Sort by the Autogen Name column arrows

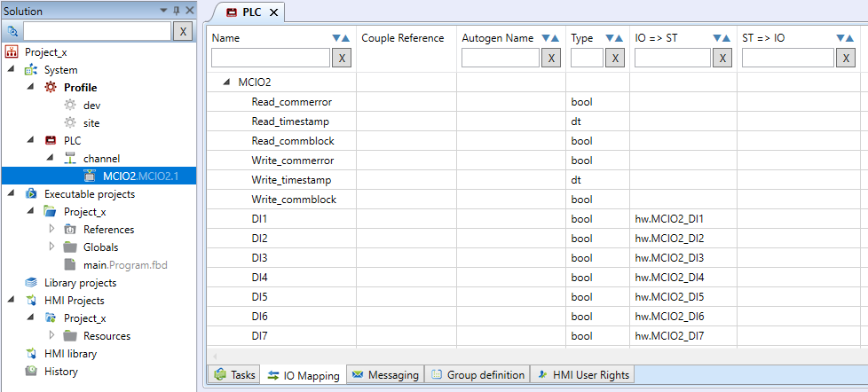coord(550,38)
